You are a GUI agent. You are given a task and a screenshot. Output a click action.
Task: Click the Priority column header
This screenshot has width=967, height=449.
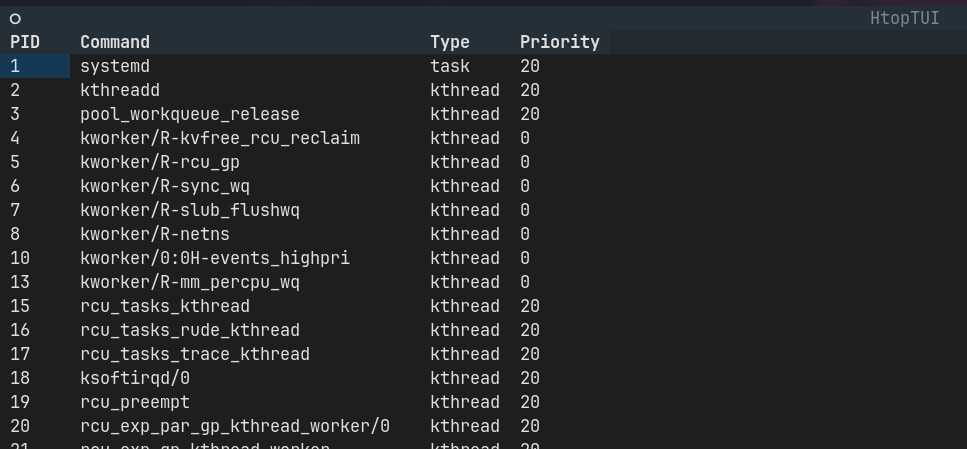559,42
